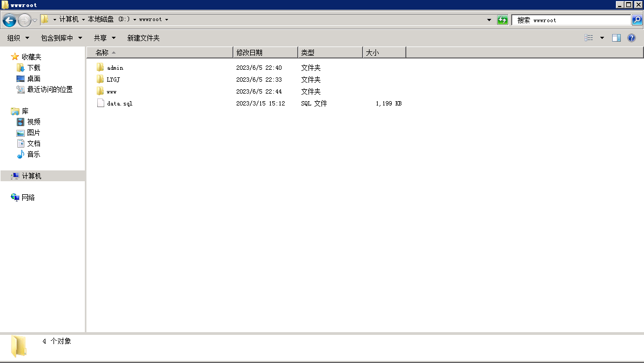Open the admin folder
The width and height of the screenshot is (644, 363).
[x=115, y=68]
